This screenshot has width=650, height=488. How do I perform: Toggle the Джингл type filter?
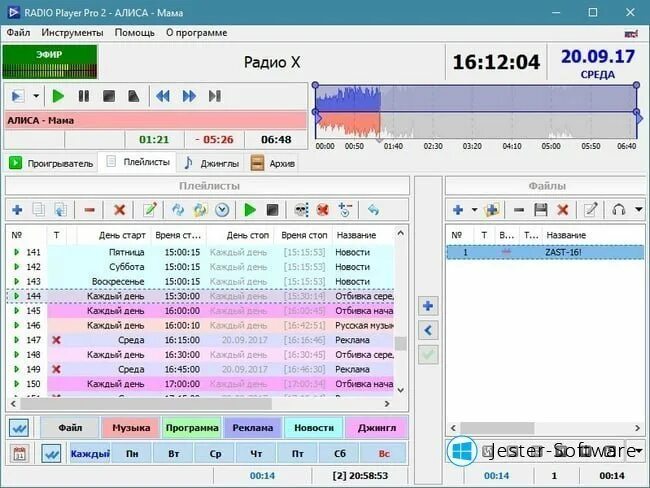click(376, 428)
